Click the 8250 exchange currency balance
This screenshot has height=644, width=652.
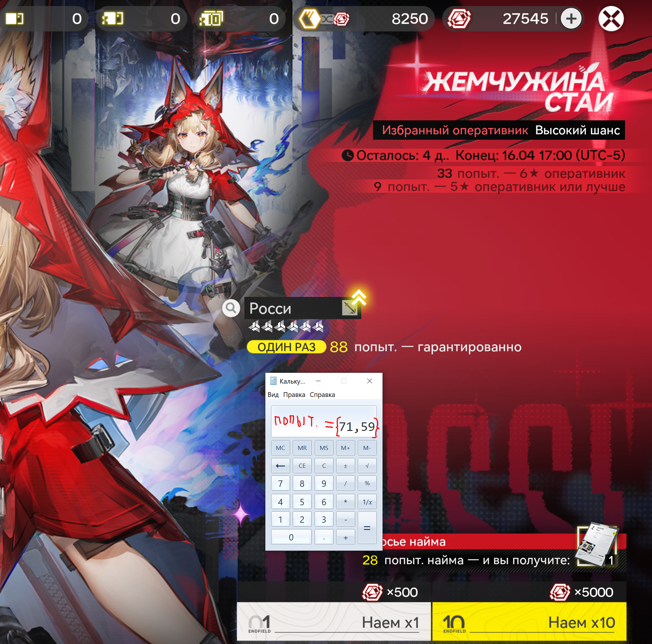click(x=410, y=19)
